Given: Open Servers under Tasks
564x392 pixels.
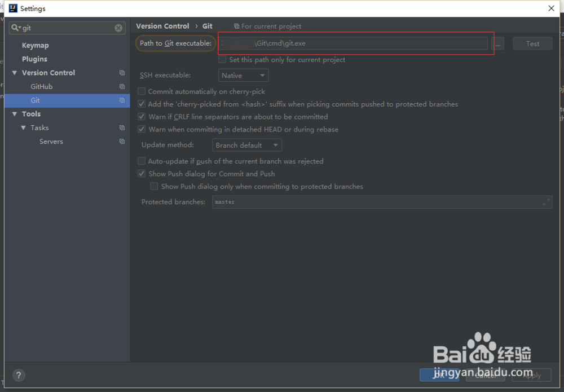Looking at the screenshot, I should [x=51, y=142].
